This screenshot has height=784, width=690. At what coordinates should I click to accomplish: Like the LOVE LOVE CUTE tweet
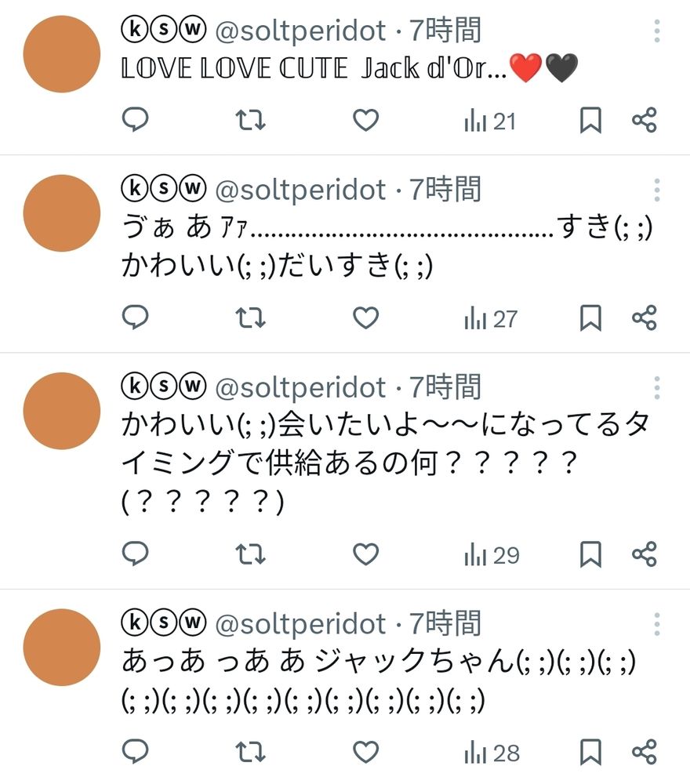click(365, 120)
